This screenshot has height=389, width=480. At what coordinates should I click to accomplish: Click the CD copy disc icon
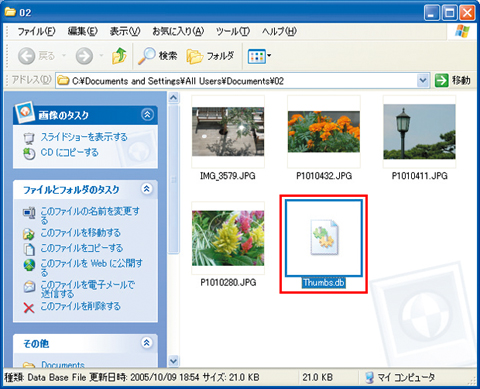29,154
